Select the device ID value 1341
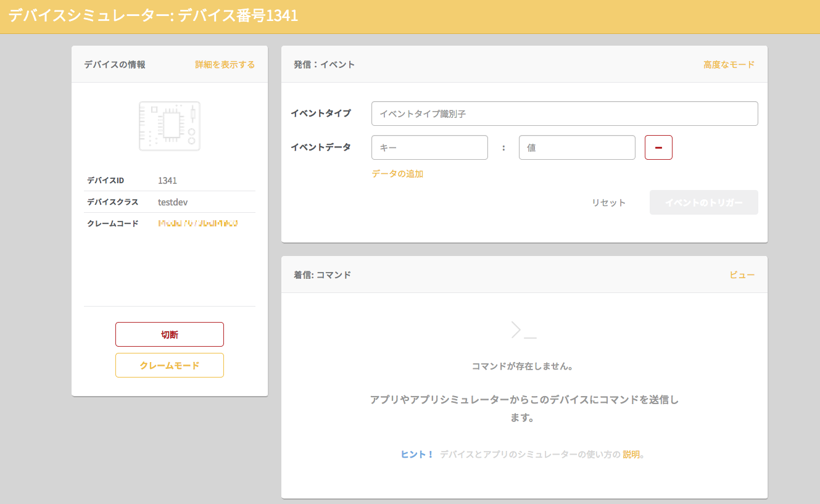The image size is (820, 504). click(167, 180)
